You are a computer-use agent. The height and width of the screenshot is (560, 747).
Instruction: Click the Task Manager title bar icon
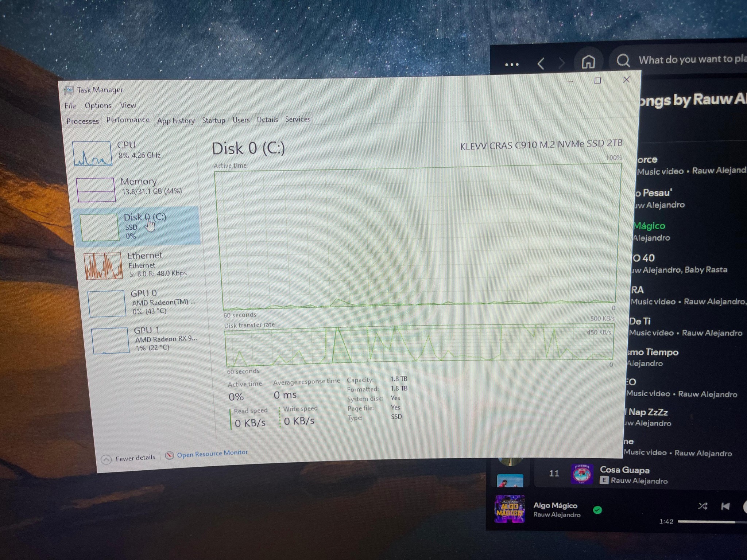click(x=68, y=90)
